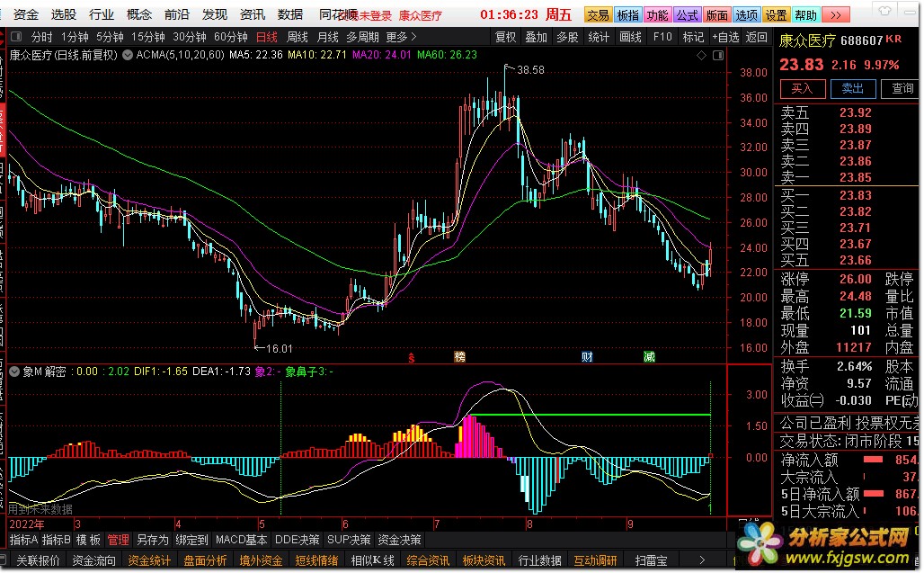Switch to 60分钟 period

[x=230, y=37]
